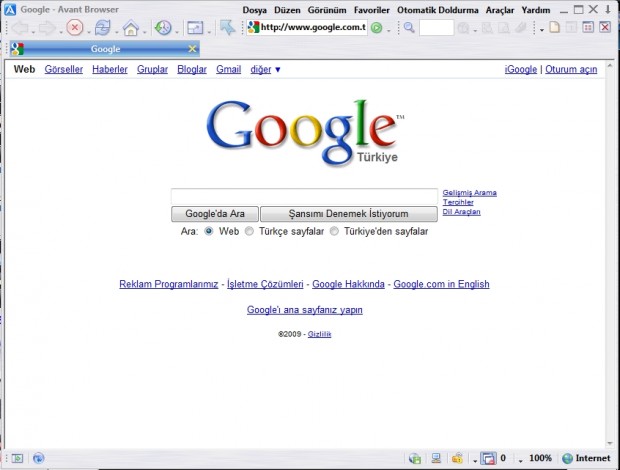
Task: Open the Gruplar link
Action: click(x=152, y=70)
